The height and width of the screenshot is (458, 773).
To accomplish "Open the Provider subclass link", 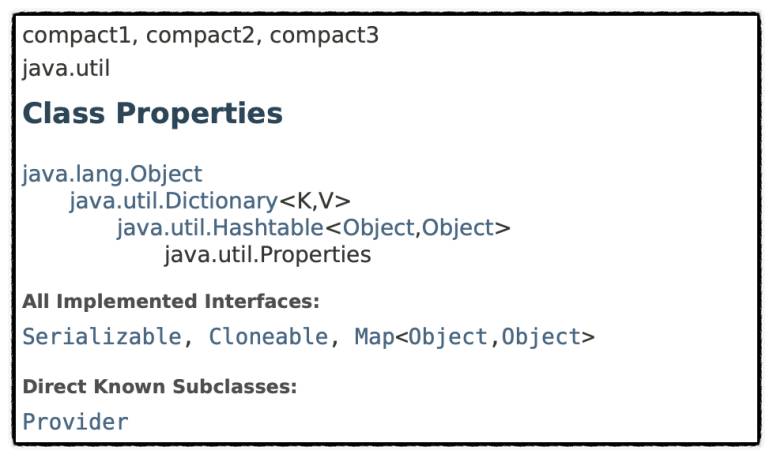I will point(75,422).
